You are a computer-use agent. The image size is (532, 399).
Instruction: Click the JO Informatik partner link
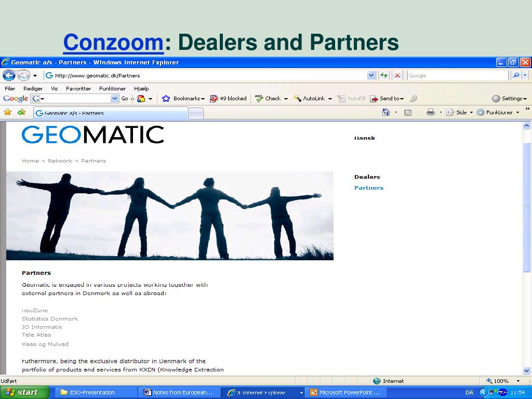click(x=42, y=327)
